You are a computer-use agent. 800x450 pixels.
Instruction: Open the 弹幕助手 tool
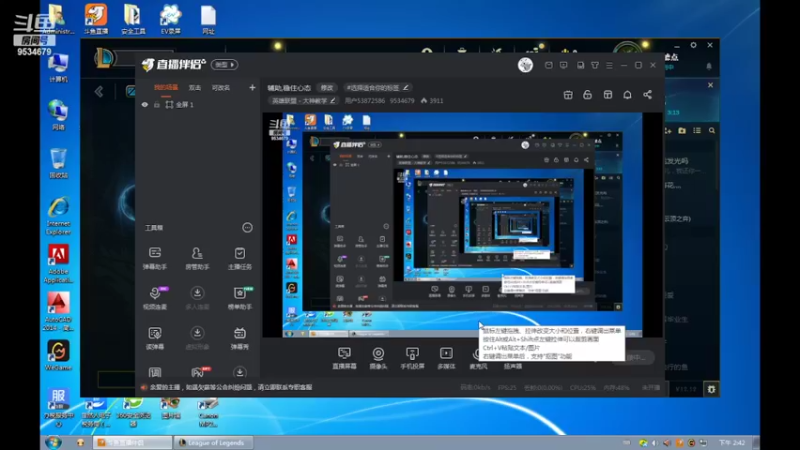155,258
